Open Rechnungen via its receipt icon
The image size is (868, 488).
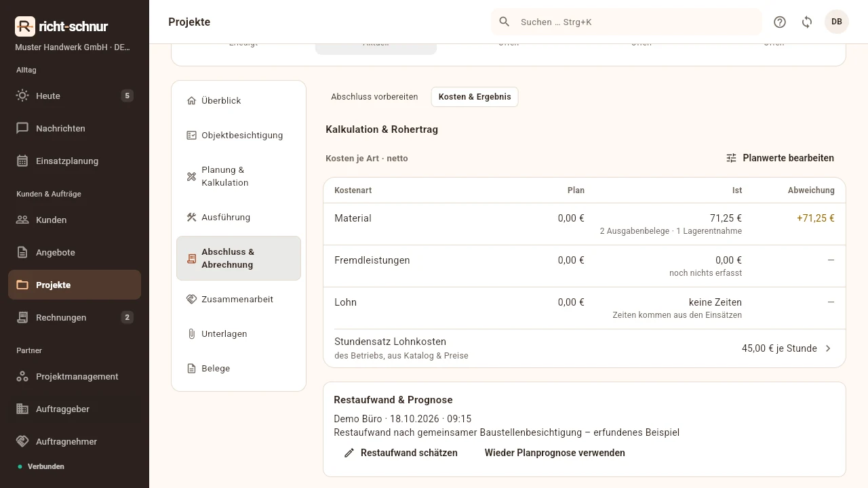click(x=22, y=317)
